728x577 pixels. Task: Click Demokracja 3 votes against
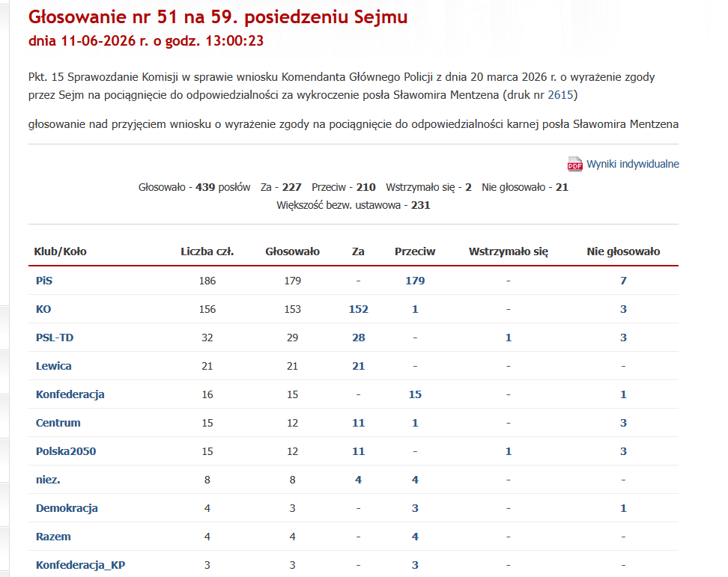415,508
